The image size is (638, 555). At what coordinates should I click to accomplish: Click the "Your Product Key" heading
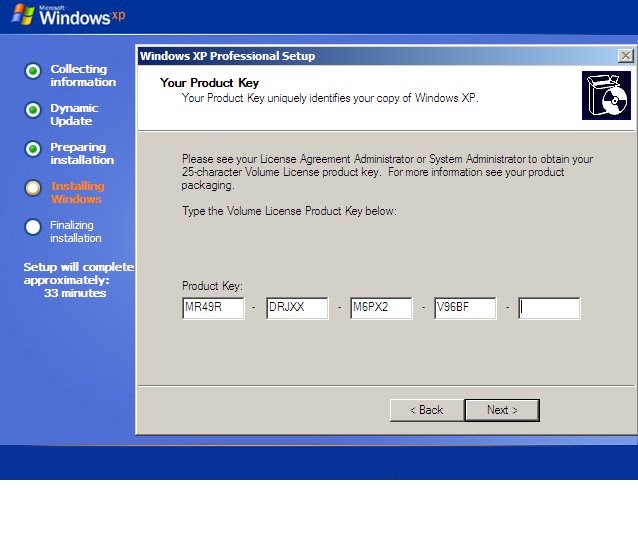[209, 83]
